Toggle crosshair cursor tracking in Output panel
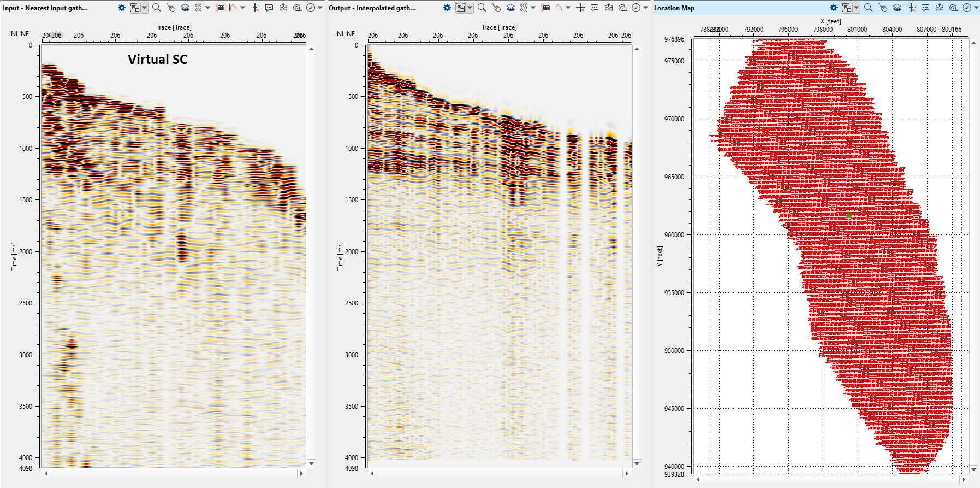Image resolution: width=980 pixels, height=488 pixels. click(x=580, y=8)
